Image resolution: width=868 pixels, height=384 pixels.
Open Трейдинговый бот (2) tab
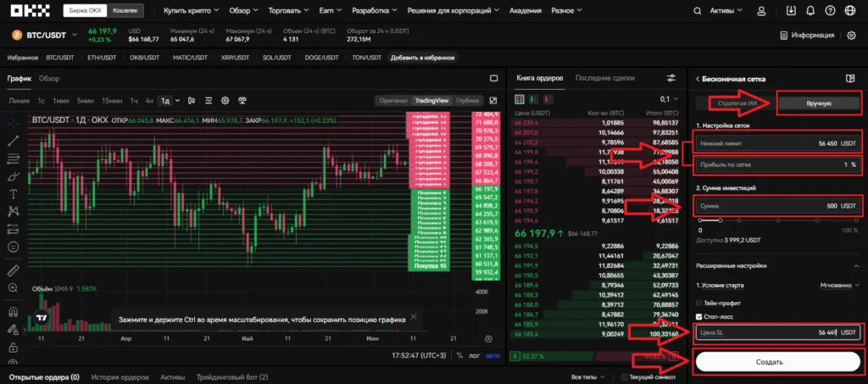232,377
